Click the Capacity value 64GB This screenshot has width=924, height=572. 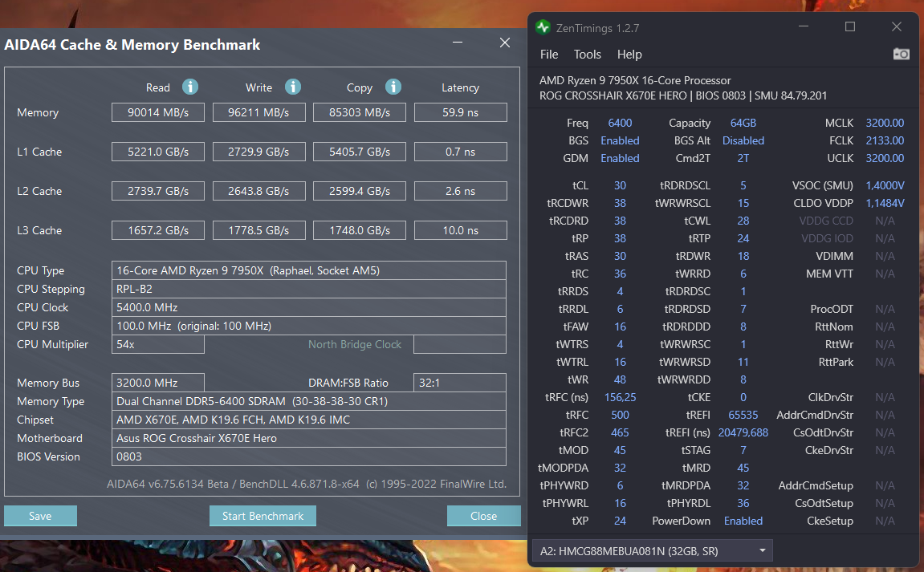pyautogui.click(x=743, y=123)
